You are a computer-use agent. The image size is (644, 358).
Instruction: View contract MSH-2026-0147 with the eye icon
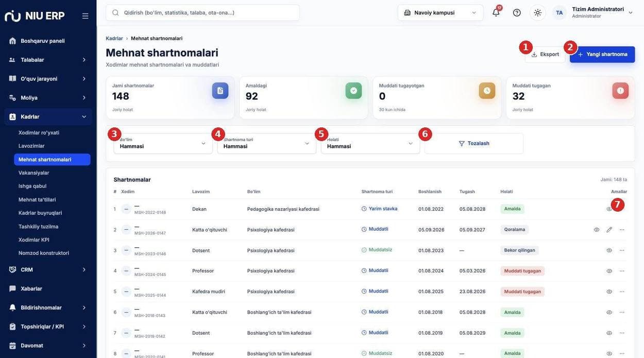click(x=597, y=230)
